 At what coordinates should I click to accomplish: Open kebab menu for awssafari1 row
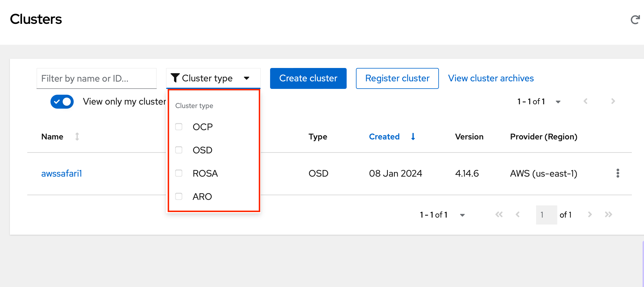[618, 173]
